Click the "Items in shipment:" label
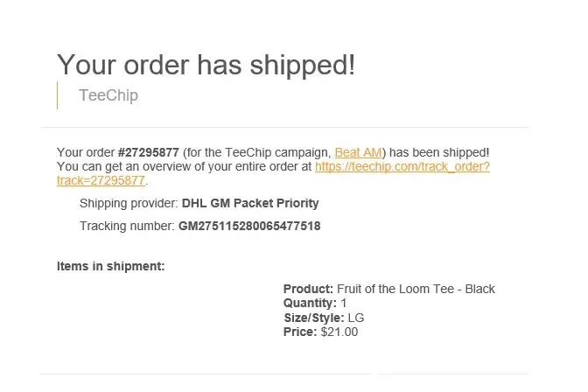The image size is (588, 392). [x=110, y=266]
